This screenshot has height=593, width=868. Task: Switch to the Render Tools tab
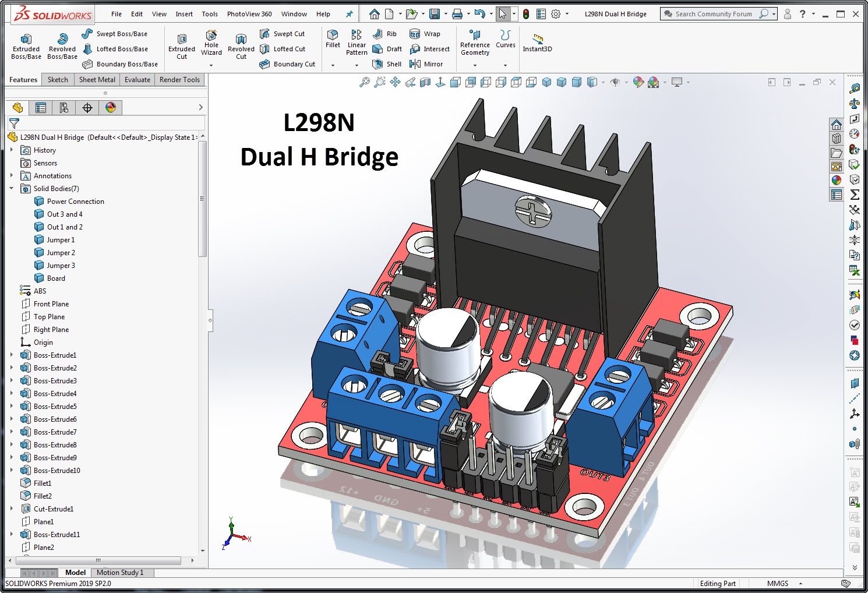tap(179, 80)
